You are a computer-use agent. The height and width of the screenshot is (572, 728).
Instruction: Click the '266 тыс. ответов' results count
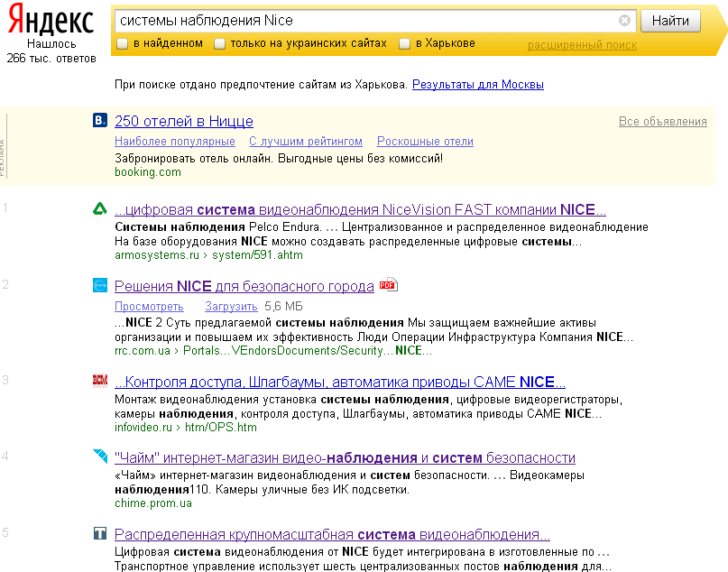tap(51, 59)
